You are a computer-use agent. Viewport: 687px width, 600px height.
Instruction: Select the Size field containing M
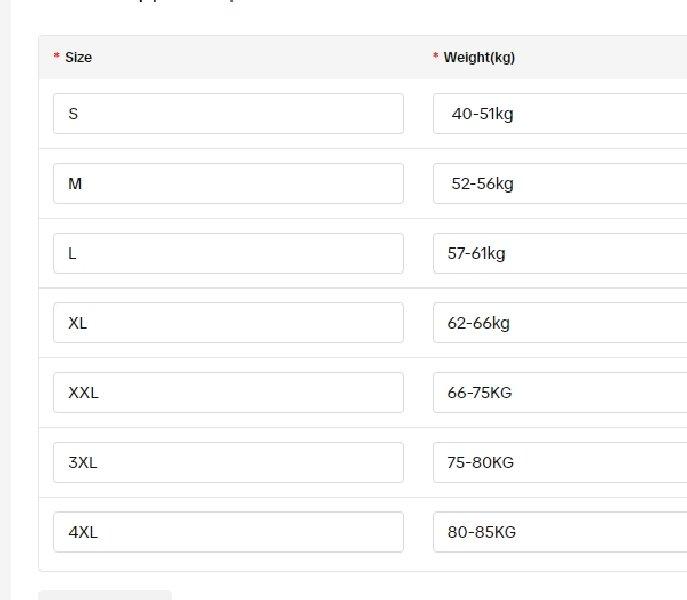pyautogui.click(x=228, y=184)
